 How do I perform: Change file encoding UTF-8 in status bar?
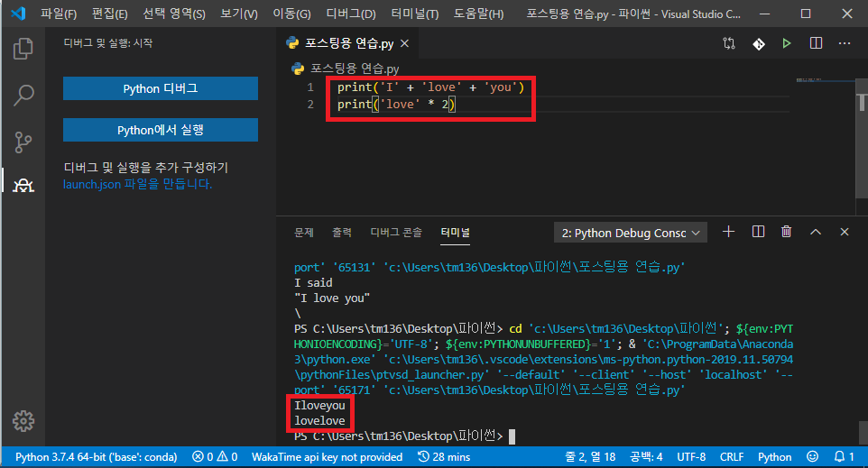click(x=691, y=457)
